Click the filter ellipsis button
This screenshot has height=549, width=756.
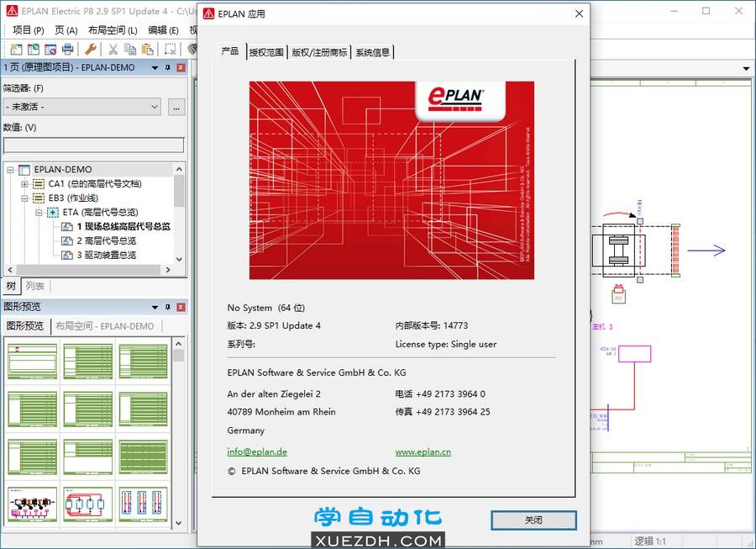coord(176,107)
